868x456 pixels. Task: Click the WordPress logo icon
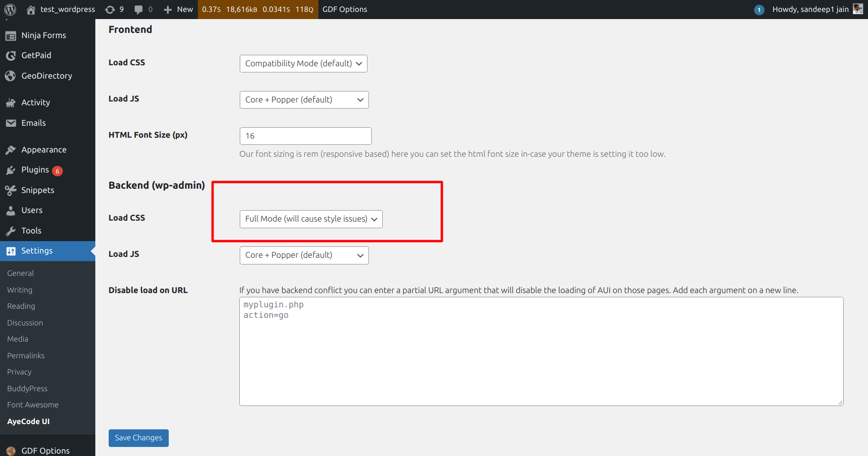(10, 10)
